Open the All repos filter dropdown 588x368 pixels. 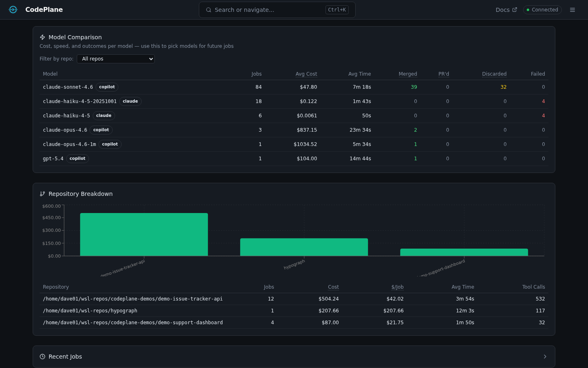click(x=116, y=58)
